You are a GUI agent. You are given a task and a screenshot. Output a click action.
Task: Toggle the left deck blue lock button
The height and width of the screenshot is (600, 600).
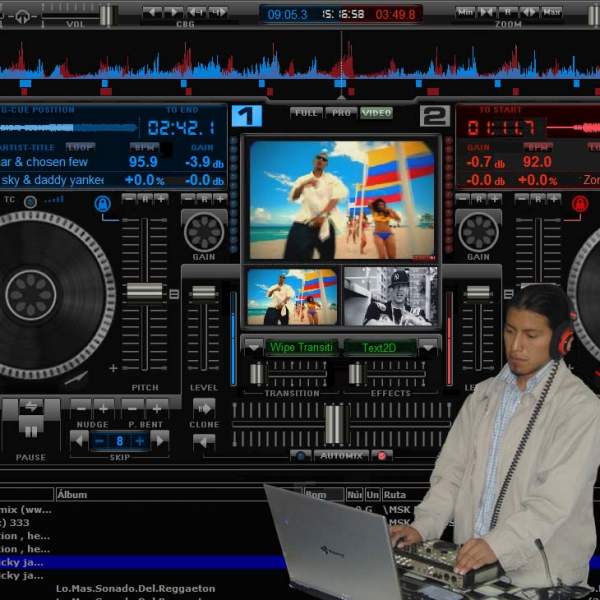tap(103, 204)
